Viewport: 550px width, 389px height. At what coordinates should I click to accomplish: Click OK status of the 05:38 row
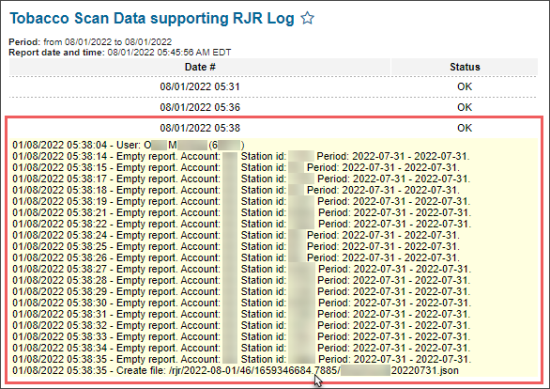click(x=464, y=128)
